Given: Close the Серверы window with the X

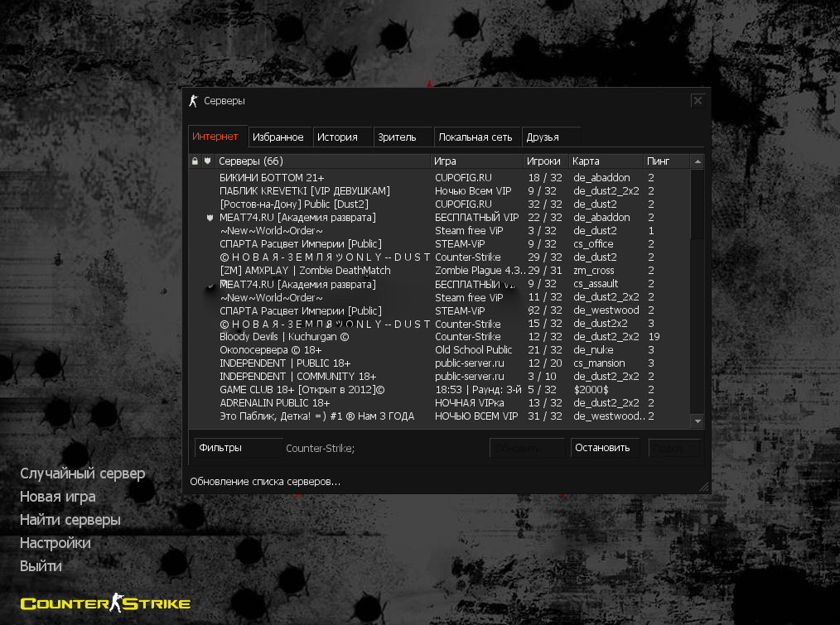Looking at the screenshot, I should click(x=698, y=100).
